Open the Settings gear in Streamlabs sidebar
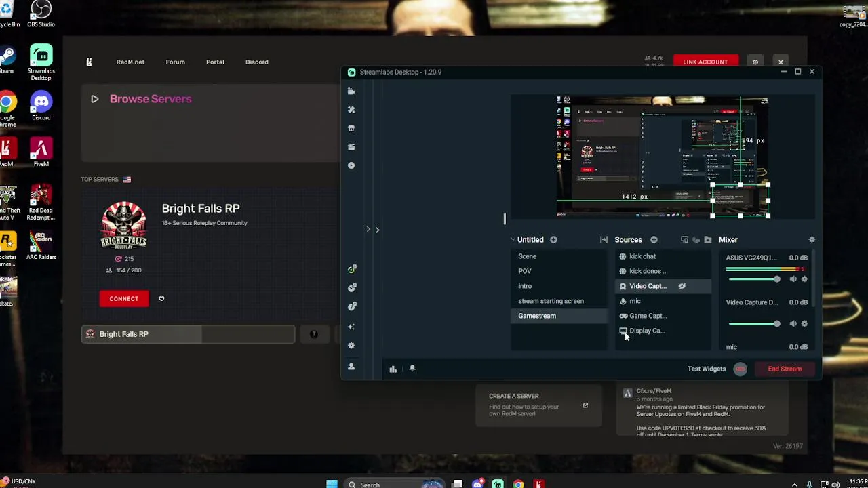 tap(351, 346)
